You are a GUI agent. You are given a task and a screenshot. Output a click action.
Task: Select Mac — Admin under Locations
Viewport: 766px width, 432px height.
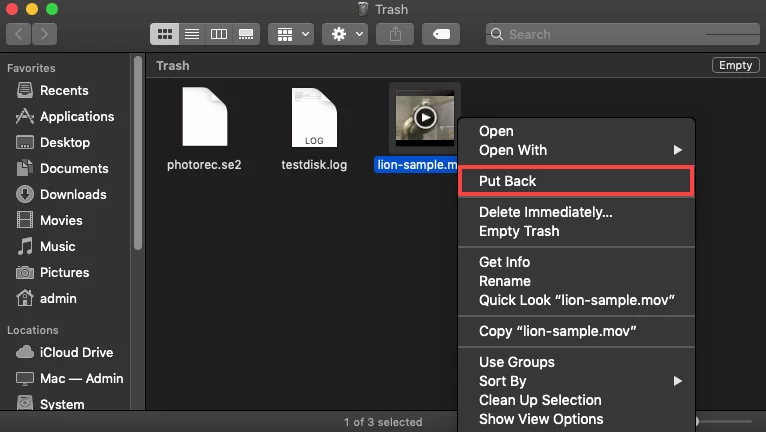point(69,378)
